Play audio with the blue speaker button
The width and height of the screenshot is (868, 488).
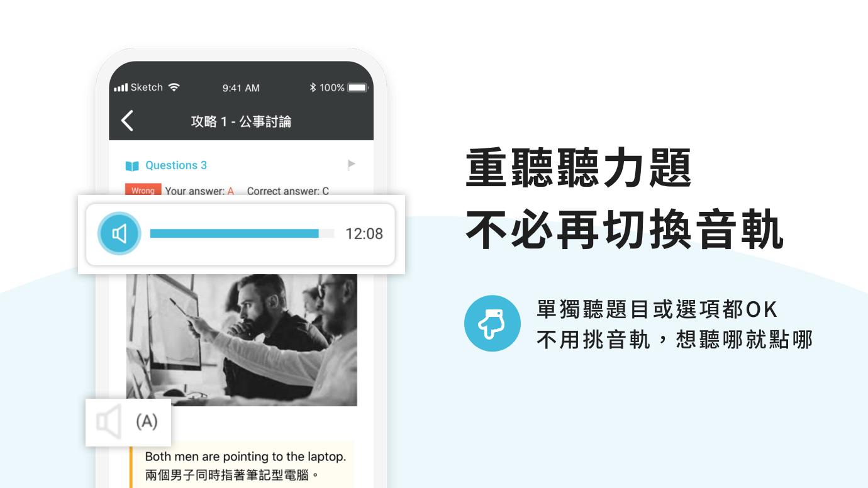click(x=120, y=234)
